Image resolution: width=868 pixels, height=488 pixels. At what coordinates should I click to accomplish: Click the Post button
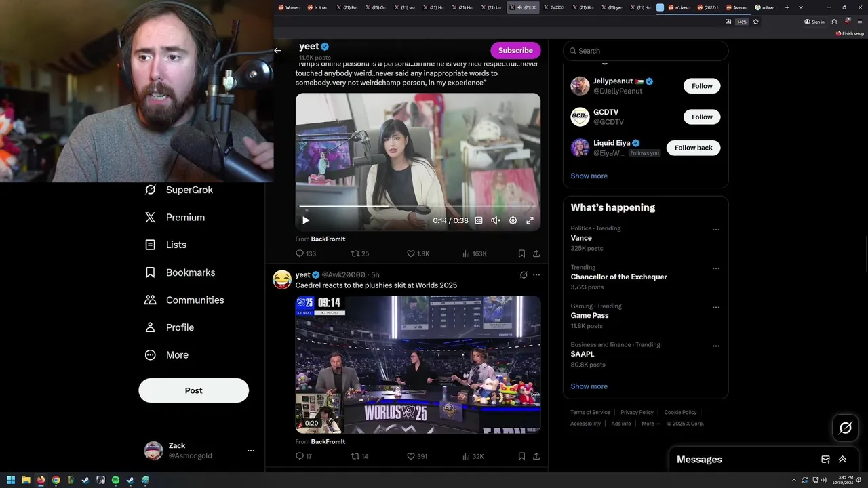pyautogui.click(x=193, y=390)
